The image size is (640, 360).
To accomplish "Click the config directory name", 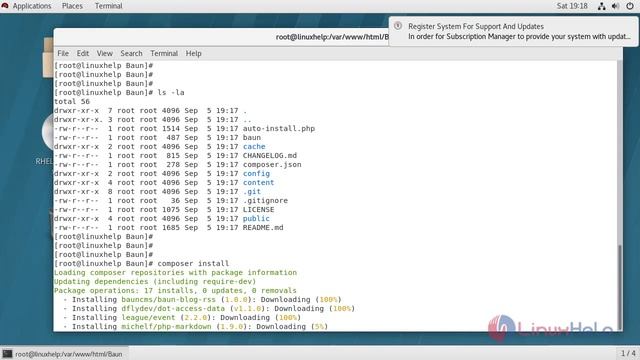I will pyautogui.click(x=256, y=173).
